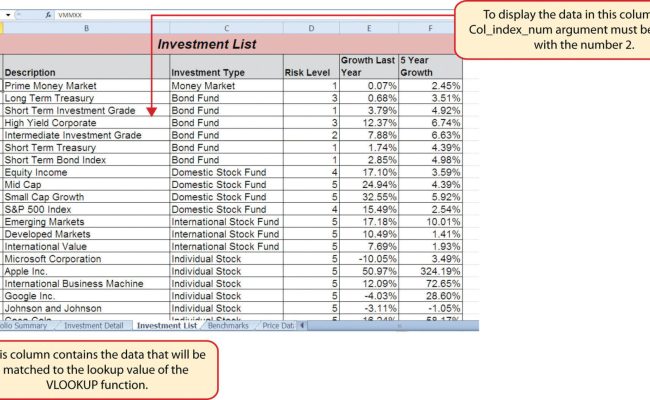
Task: Open the Name Box dropdown arrow
Action: 8,15
